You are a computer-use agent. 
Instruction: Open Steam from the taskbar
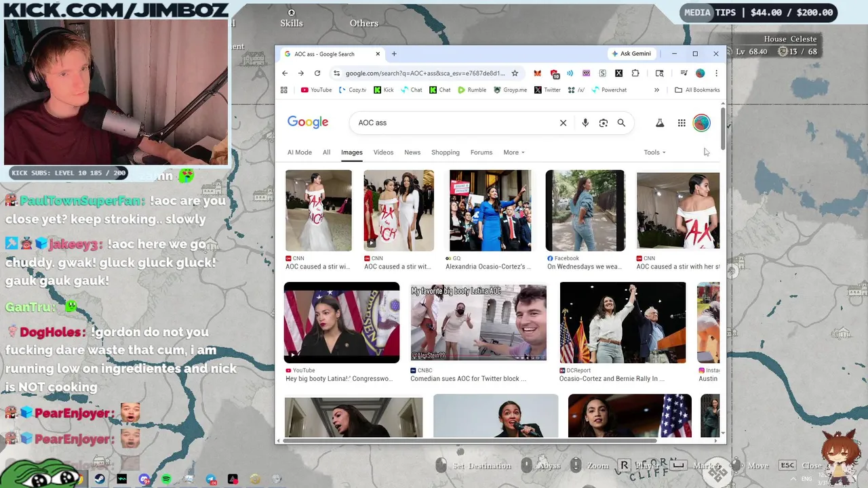pyautogui.click(x=100, y=479)
